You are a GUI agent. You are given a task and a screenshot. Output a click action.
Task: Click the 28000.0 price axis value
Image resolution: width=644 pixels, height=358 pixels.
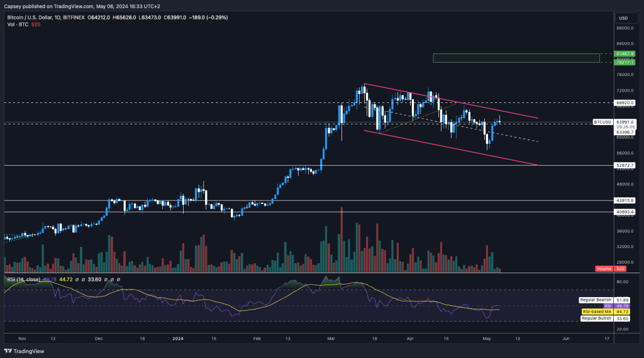(625, 263)
